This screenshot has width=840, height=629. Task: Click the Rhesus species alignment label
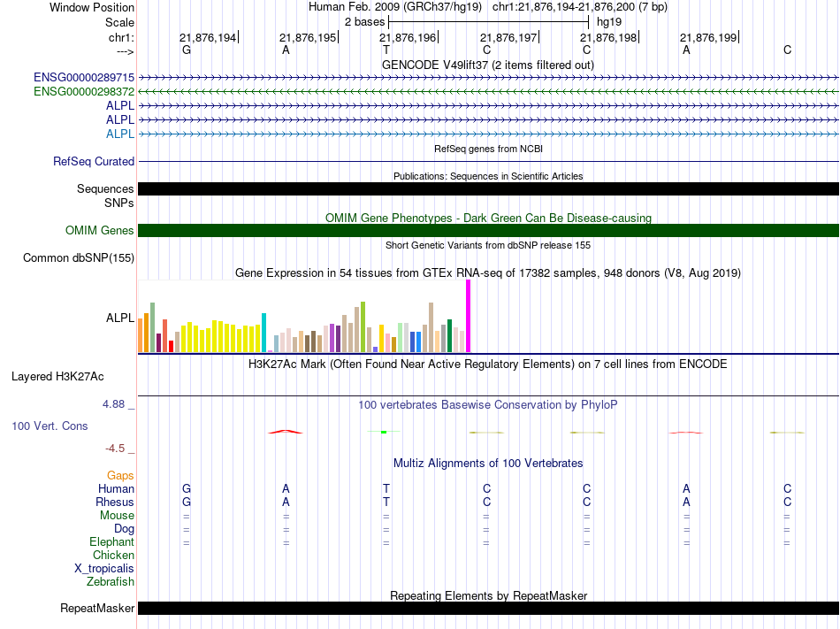pos(115,502)
